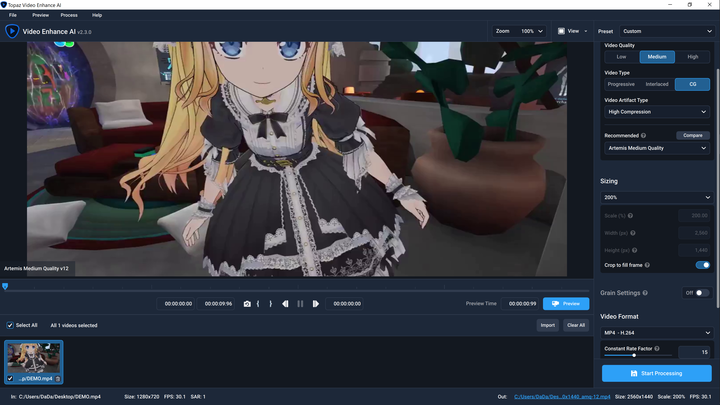Open the Help menu

coord(97,15)
